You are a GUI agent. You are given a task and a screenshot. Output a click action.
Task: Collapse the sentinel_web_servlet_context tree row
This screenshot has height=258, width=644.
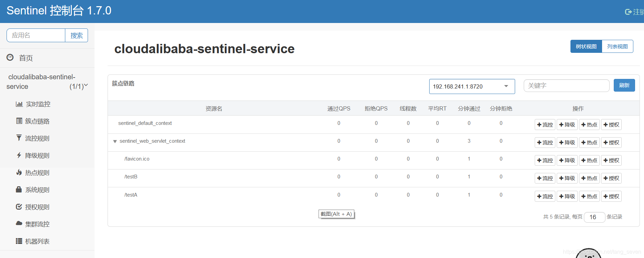[x=115, y=141]
